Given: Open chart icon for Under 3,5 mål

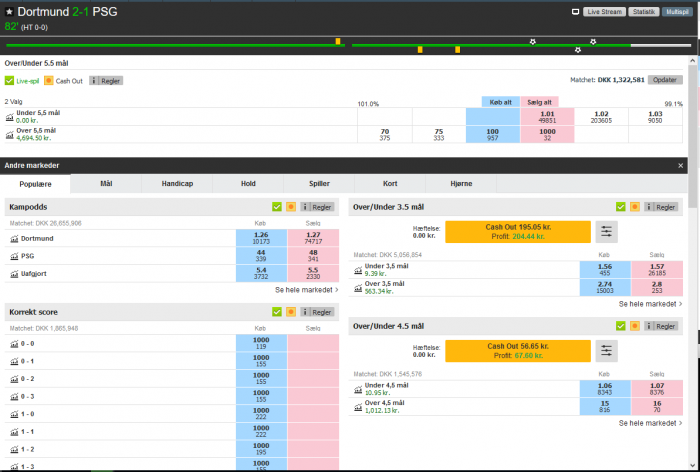Looking at the screenshot, I should tap(358, 270).
